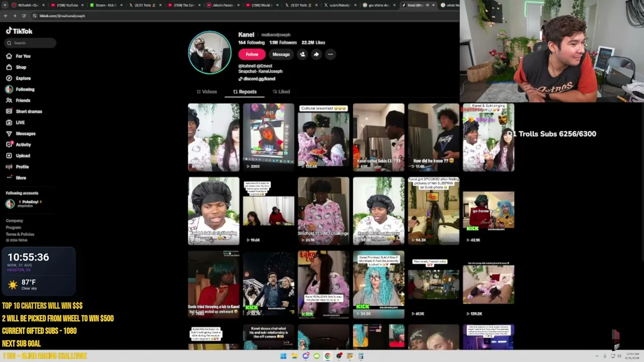This screenshot has height=362, width=644.
Task: Switch to the Jidion's Paradise browser tab
Action: pos(224,5)
